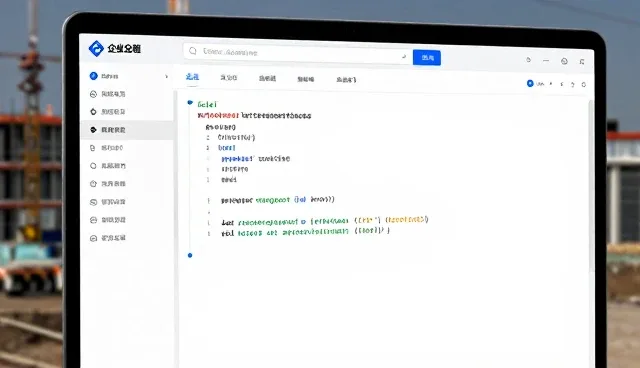Click the bottom-most sidebar smiley circle icon
This screenshot has width=640, height=368.
click(x=93, y=238)
